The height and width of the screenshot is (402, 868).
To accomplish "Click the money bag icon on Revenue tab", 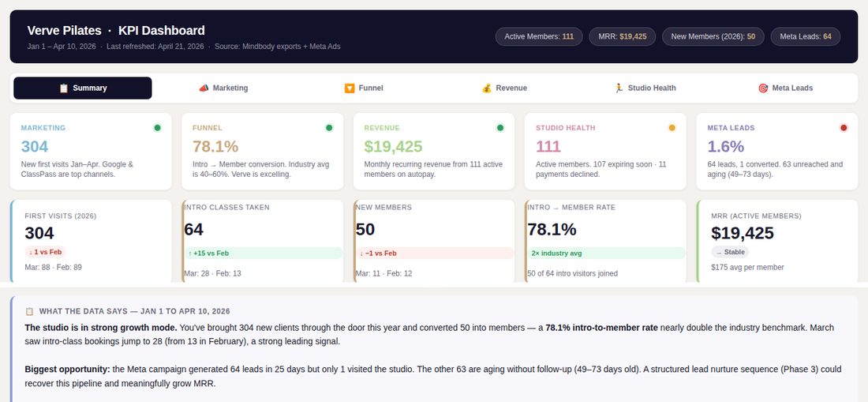I will tap(487, 88).
